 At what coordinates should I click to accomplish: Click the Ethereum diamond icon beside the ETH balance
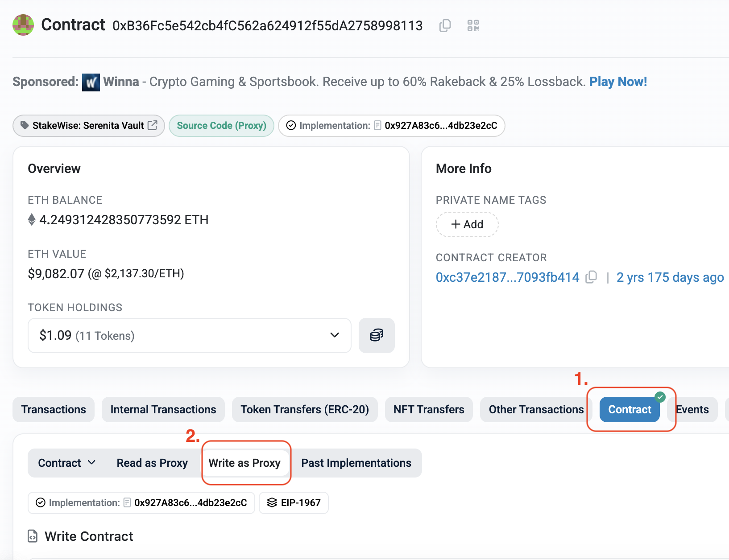[32, 220]
